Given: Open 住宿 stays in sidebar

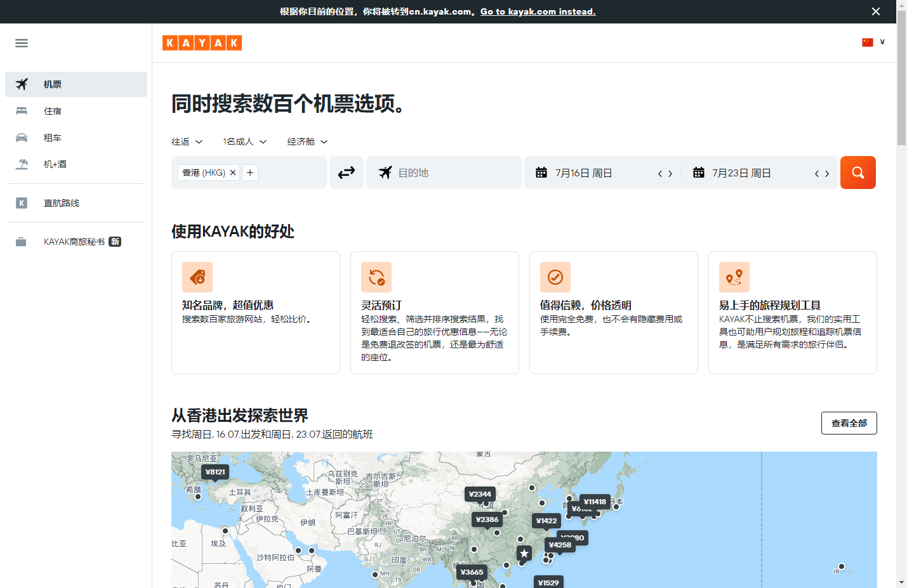Looking at the screenshot, I should pyautogui.click(x=76, y=111).
